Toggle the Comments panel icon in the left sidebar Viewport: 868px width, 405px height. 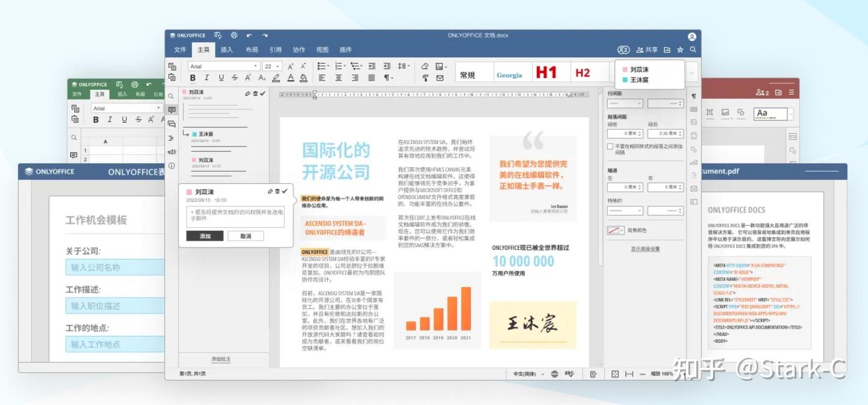(172, 110)
